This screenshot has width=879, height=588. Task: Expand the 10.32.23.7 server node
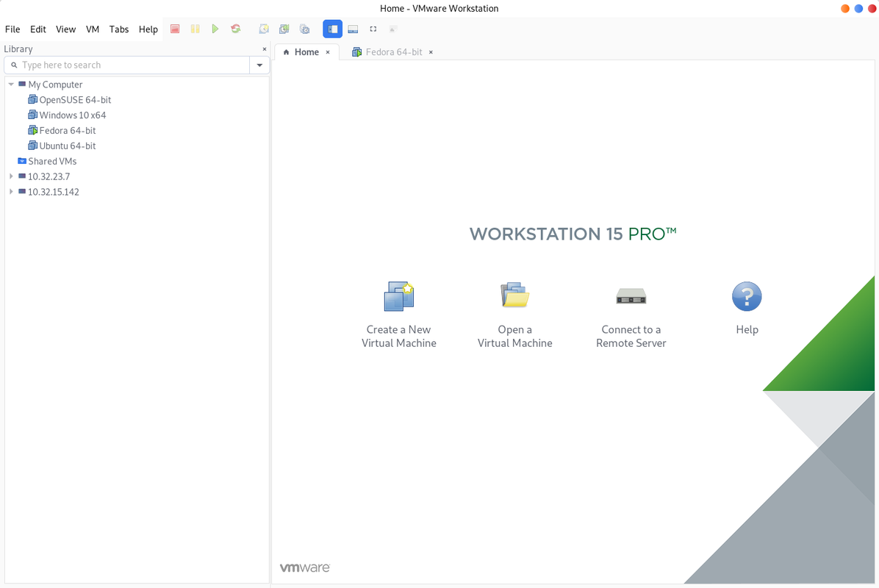pos(11,176)
